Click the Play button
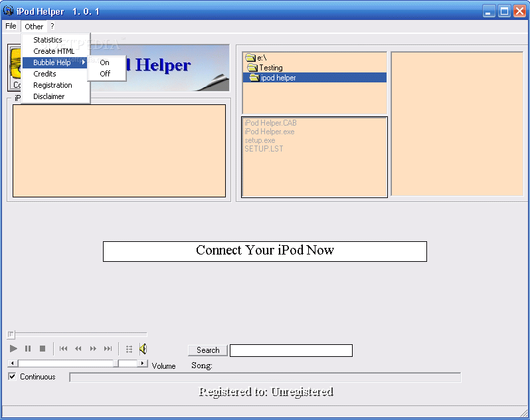The width and height of the screenshot is (530, 420). pos(13,349)
